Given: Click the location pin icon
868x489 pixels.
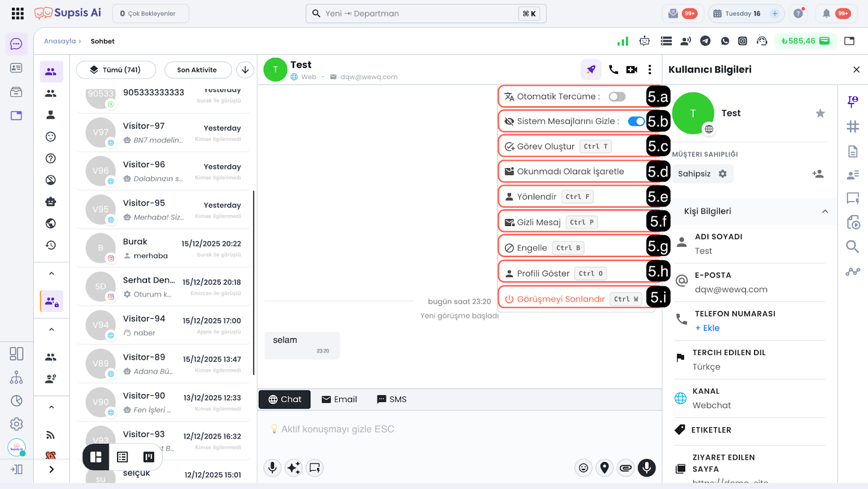Looking at the screenshot, I should (x=604, y=468).
